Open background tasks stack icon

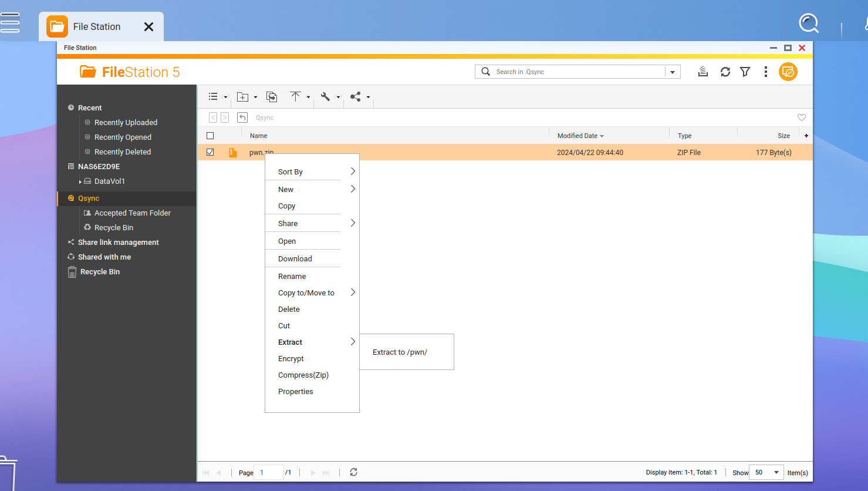703,72
